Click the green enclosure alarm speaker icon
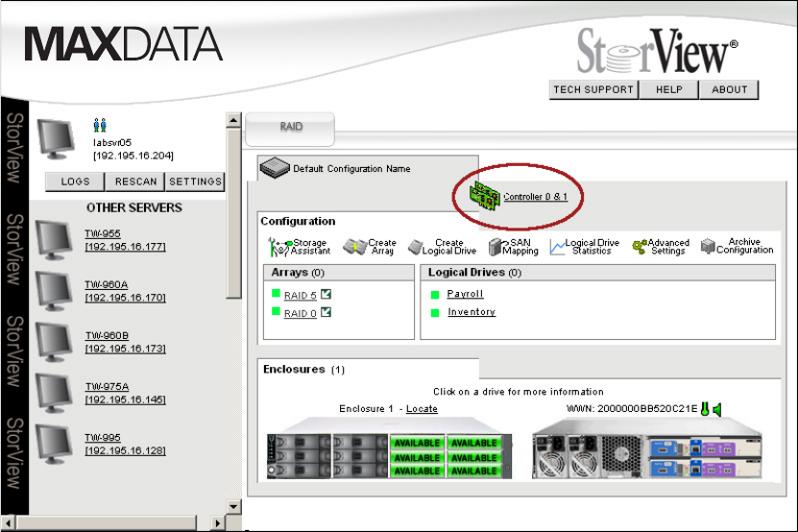 717,409
